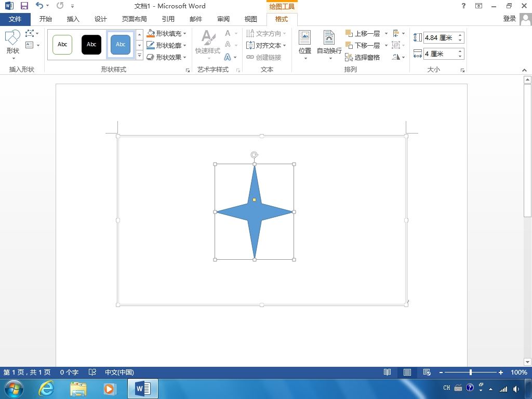Expand the Send Backward (下移一层) dropdown arrow

click(386, 45)
